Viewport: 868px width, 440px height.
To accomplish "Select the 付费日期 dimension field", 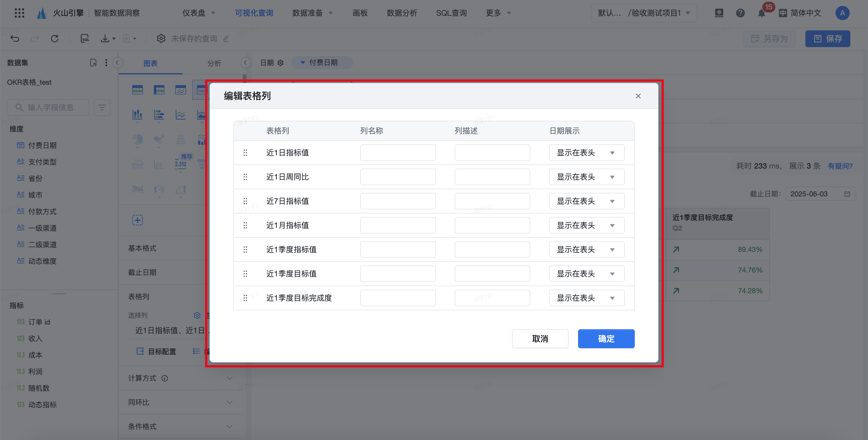I will [x=43, y=145].
